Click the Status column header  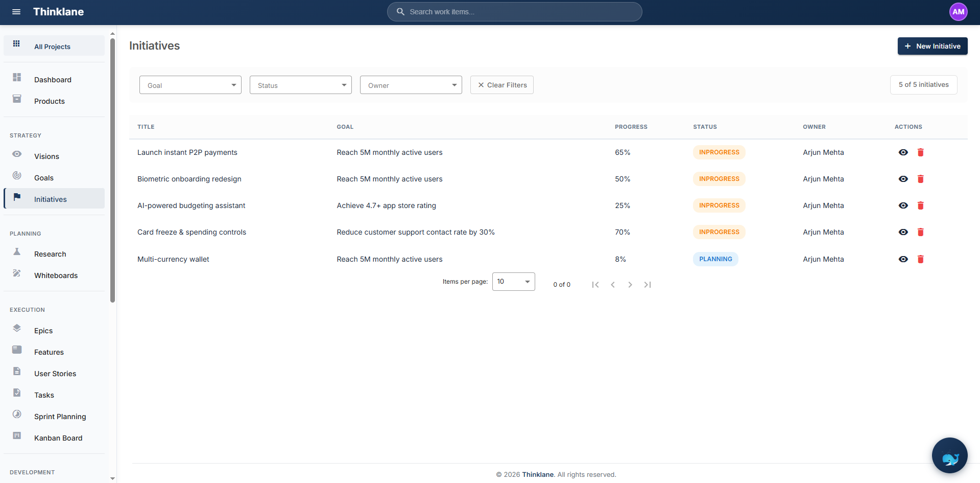click(705, 127)
